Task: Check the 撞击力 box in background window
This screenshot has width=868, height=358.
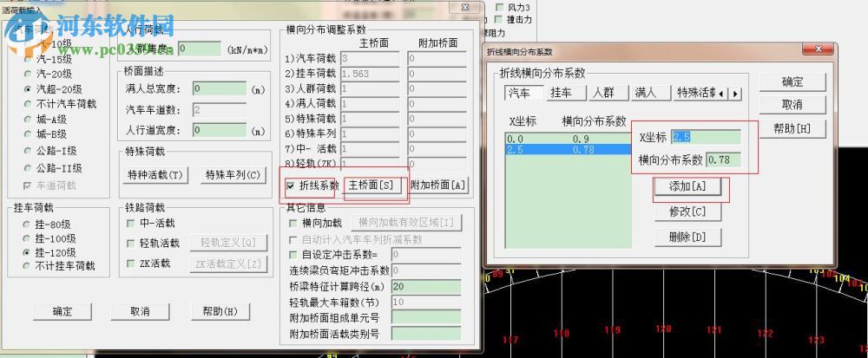Action: [x=499, y=19]
